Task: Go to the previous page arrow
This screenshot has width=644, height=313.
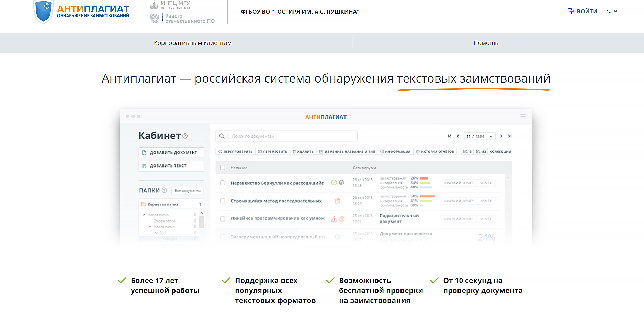Action: click(x=458, y=136)
